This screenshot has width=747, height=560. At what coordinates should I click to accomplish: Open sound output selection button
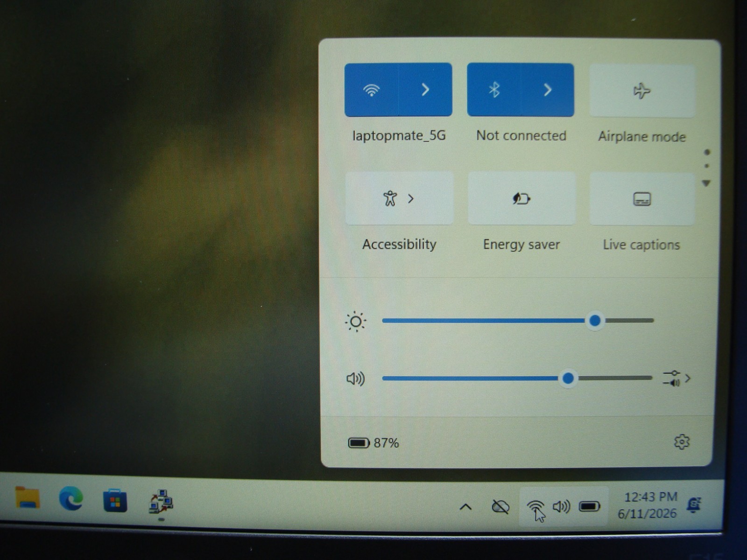click(x=677, y=378)
